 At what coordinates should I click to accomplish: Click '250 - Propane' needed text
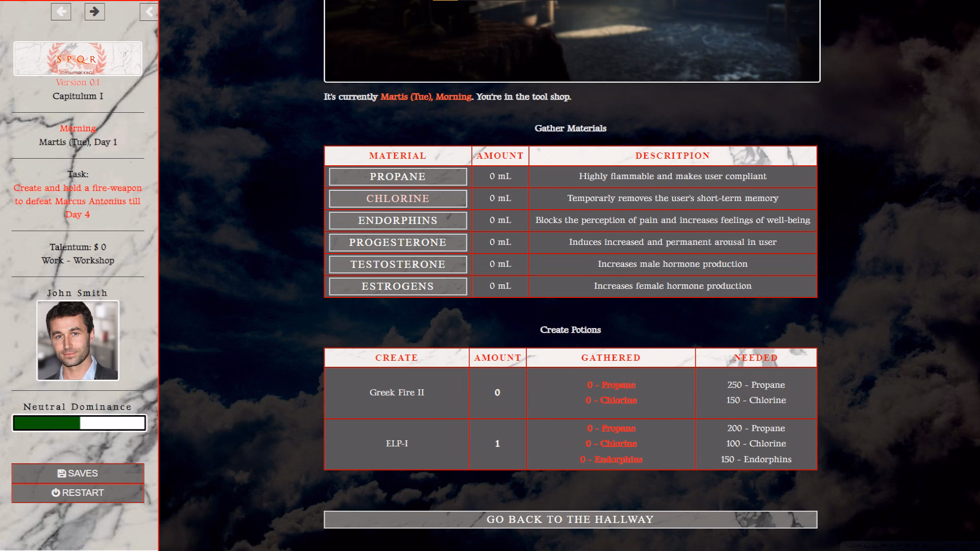click(756, 385)
